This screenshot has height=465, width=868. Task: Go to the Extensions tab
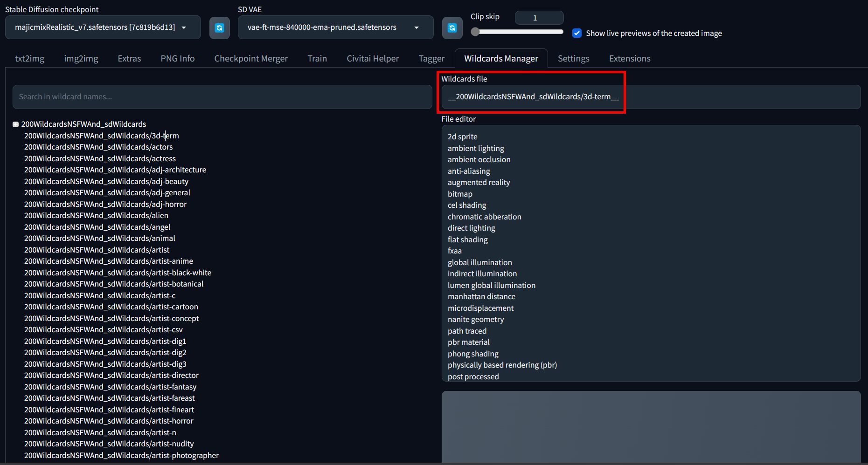click(x=629, y=58)
